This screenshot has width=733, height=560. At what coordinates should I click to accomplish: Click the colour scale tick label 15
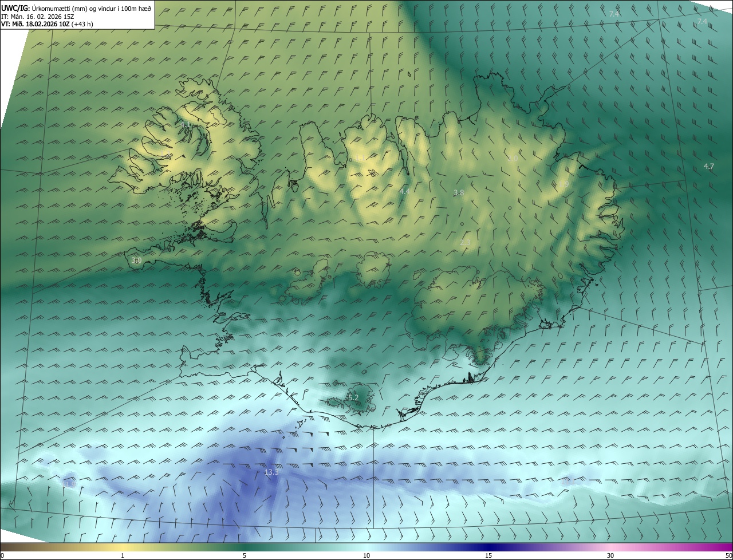coord(488,555)
